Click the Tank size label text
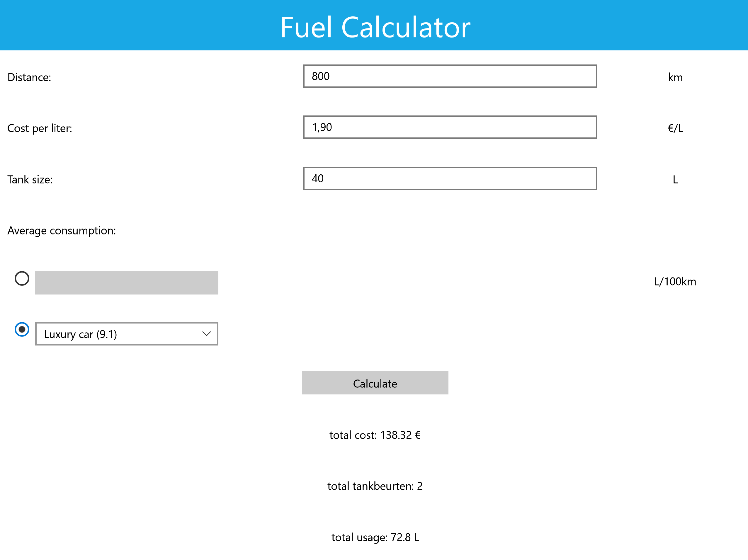This screenshot has height=560, width=748. point(30,180)
